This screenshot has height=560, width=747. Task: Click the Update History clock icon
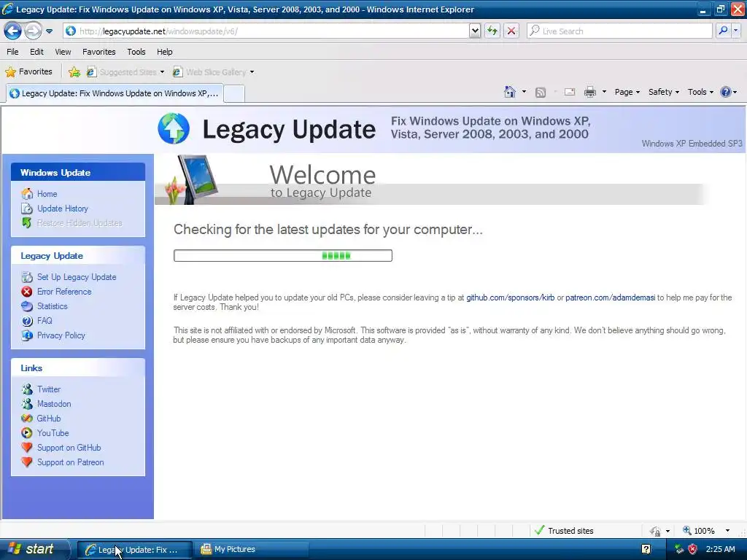[x=27, y=209]
